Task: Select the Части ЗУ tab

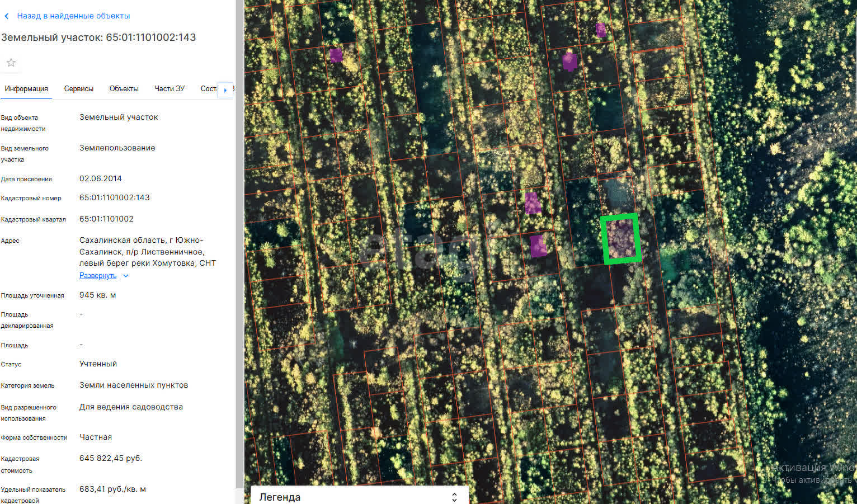Action: [x=169, y=89]
